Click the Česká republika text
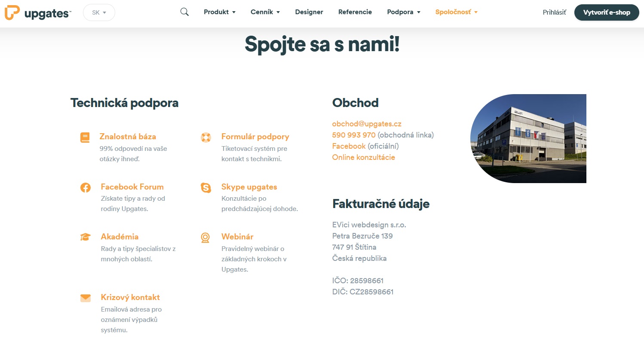The height and width of the screenshot is (349, 644). tap(359, 258)
